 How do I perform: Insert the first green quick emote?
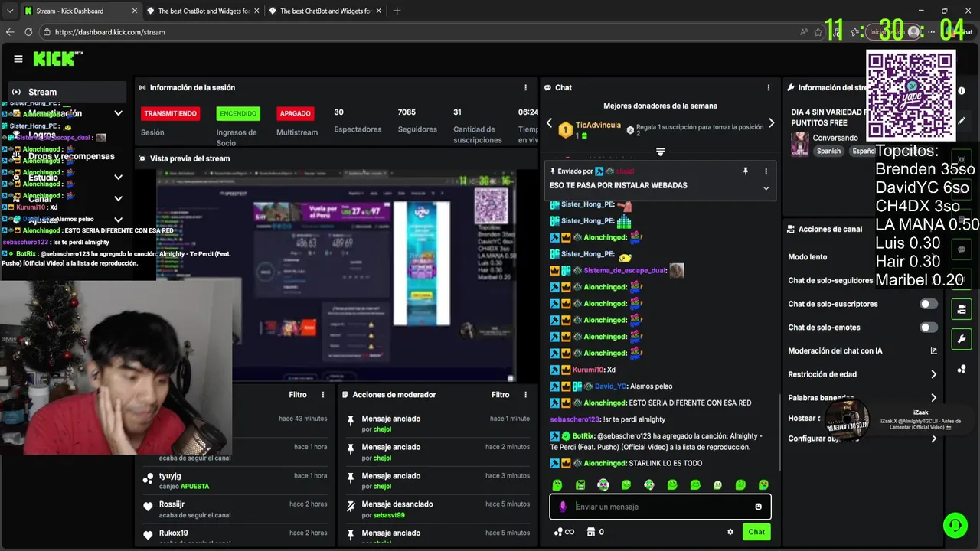(557, 484)
